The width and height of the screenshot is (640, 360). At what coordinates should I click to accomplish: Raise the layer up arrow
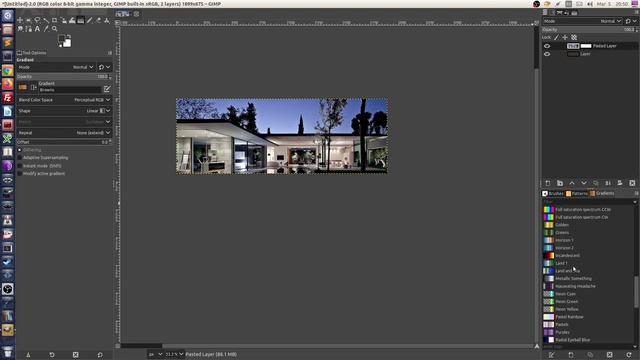coord(572,183)
